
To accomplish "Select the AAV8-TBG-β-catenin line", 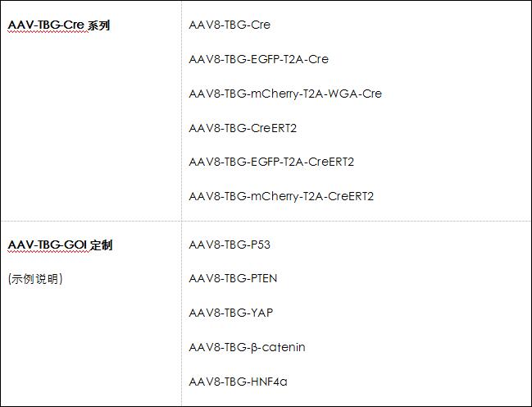I will point(247,347).
